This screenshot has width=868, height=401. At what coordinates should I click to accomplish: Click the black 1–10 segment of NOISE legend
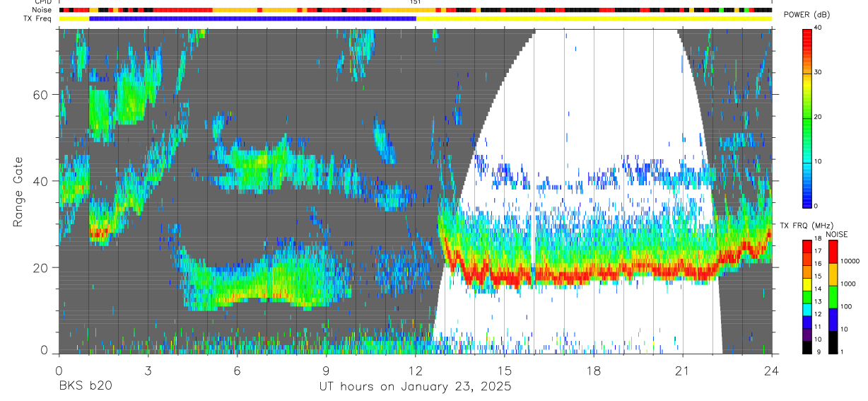pos(833,342)
